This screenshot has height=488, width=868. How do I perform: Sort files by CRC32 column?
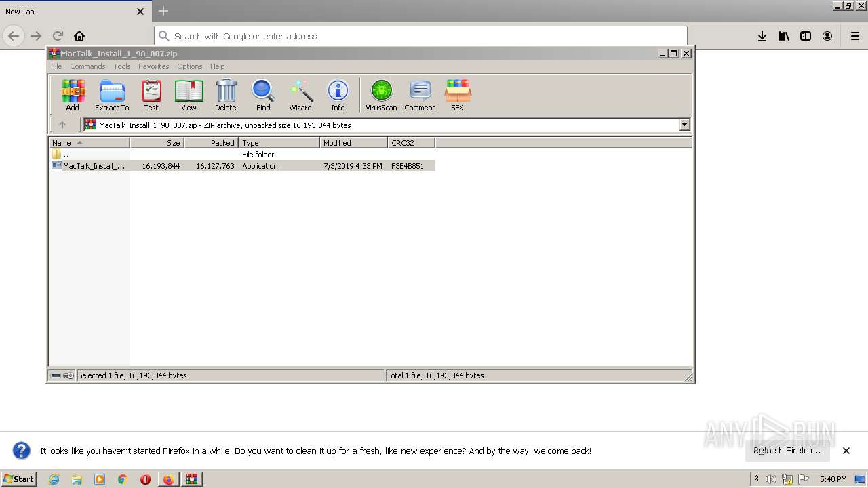click(411, 143)
